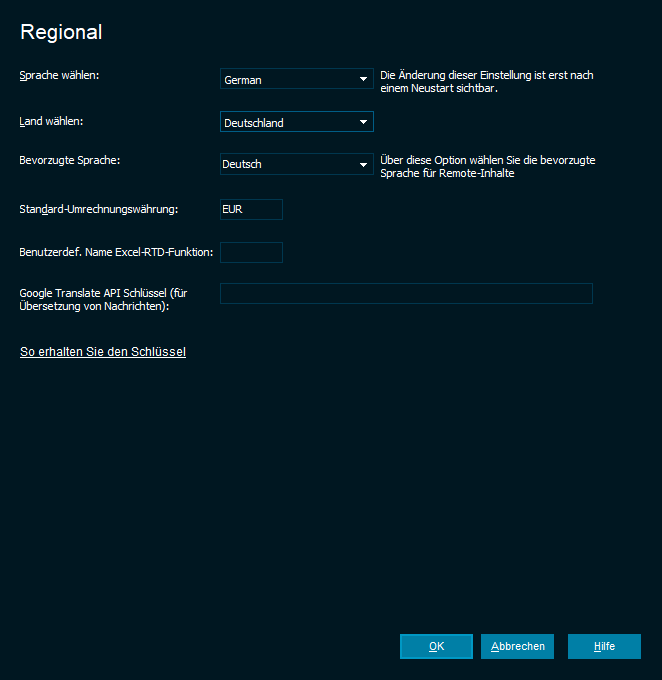Click the Standard-Umrechnungswährung label
The image size is (662, 680).
point(98,209)
